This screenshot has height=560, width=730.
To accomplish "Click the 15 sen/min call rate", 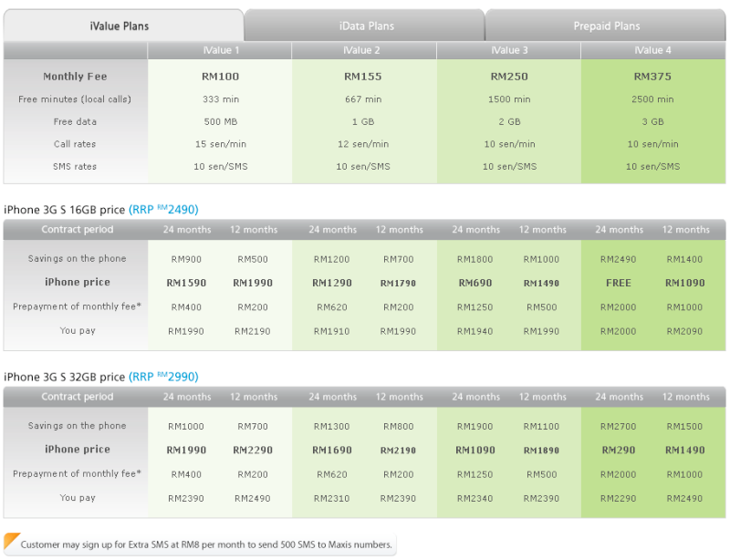I will tap(221, 144).
